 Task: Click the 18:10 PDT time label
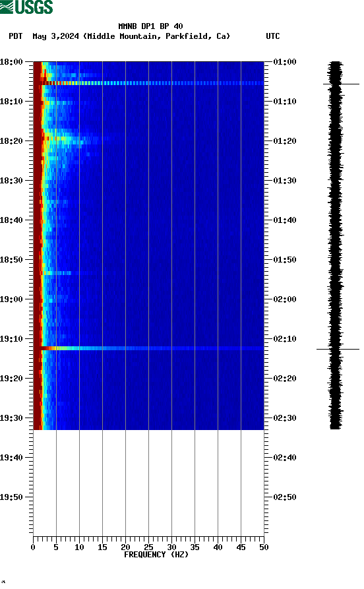[11, 102]
